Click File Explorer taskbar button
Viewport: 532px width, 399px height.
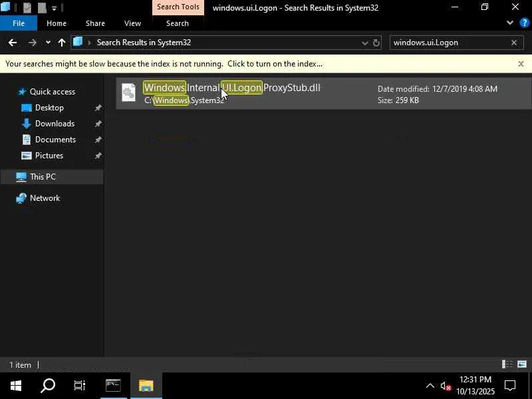click(x=146, y=386)
